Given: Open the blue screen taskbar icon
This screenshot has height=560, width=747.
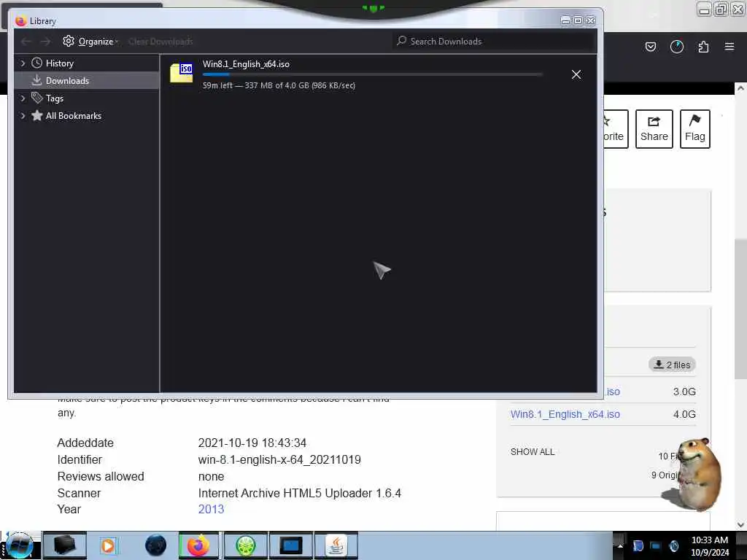Looking at the screenshot, I should (x=290, y=545).
